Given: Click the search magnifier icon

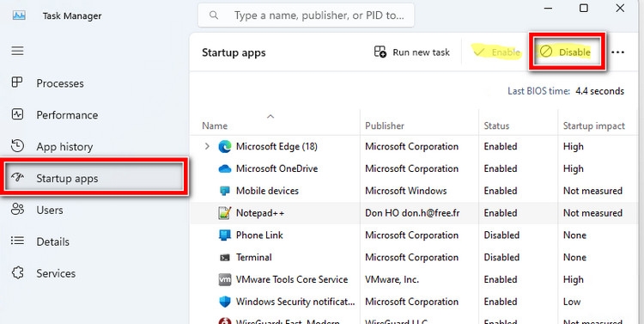Looking at the screenshot, I should pyautogui.click(x=214, y=15).
